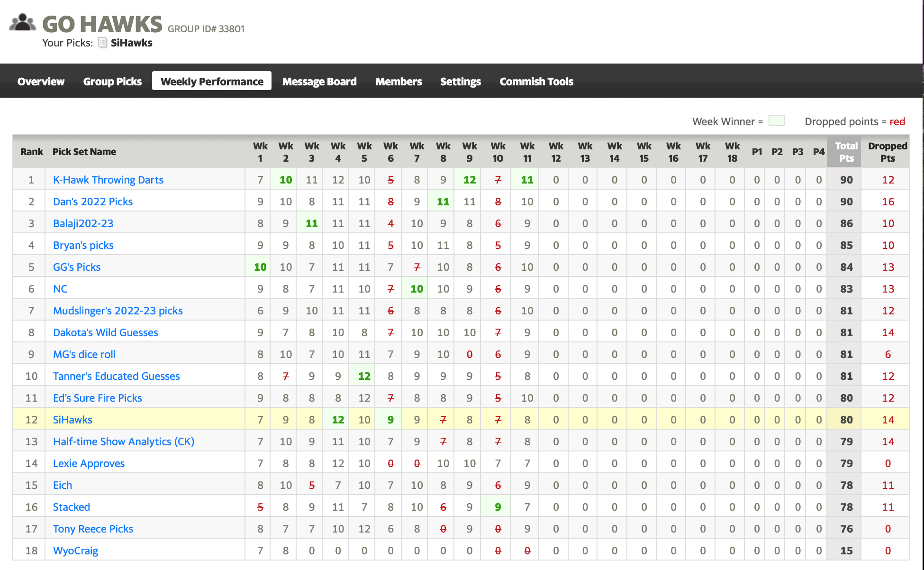Open Mudslinger's 2022-23 picks link
Image resolution: width=924 pixels, height=570 pixels.
118,311
